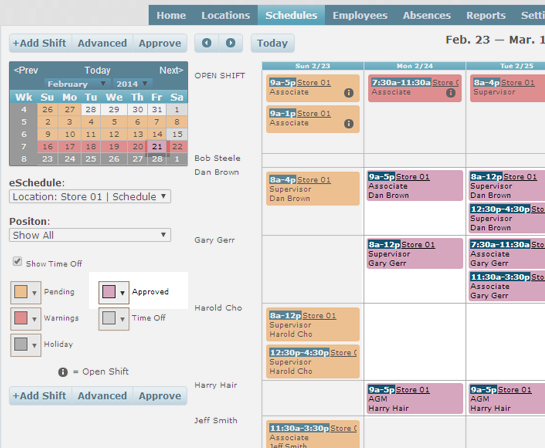Switch to the Employees tab
The width and height of the screenshot is (545, 448).
click(x=360, y=15)
